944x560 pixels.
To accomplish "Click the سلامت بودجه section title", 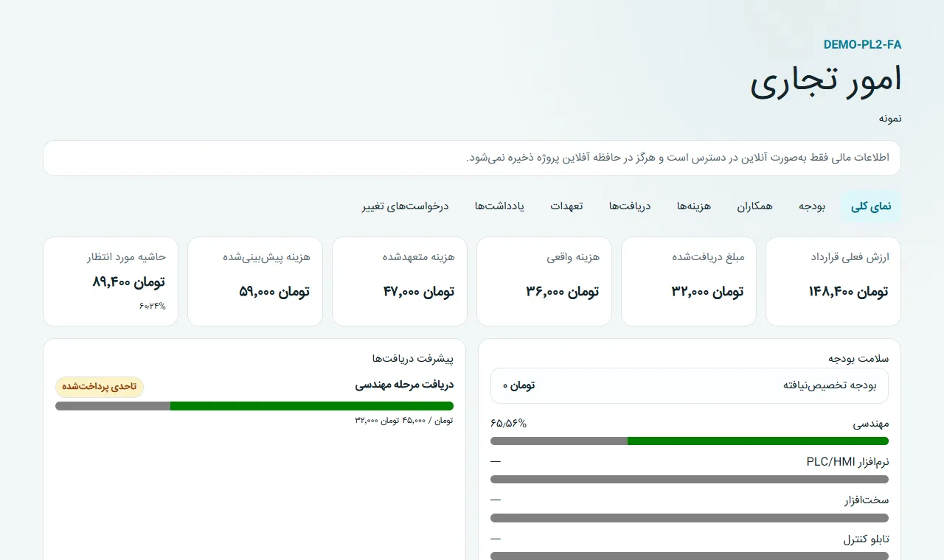I will point(858,359).
